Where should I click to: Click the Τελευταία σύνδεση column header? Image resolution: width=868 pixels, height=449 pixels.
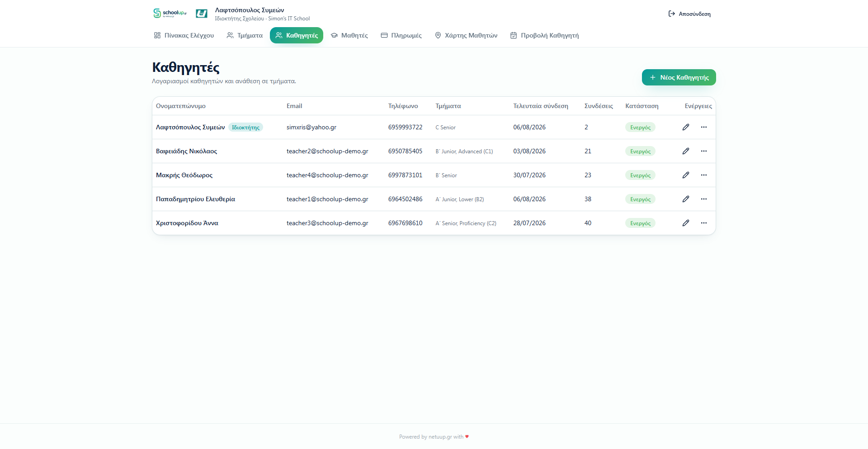[541, 106]
